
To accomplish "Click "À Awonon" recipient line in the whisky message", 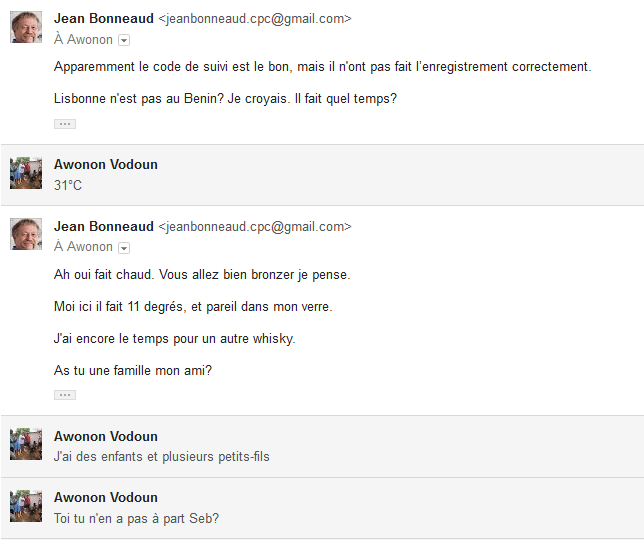I will 83,247.
